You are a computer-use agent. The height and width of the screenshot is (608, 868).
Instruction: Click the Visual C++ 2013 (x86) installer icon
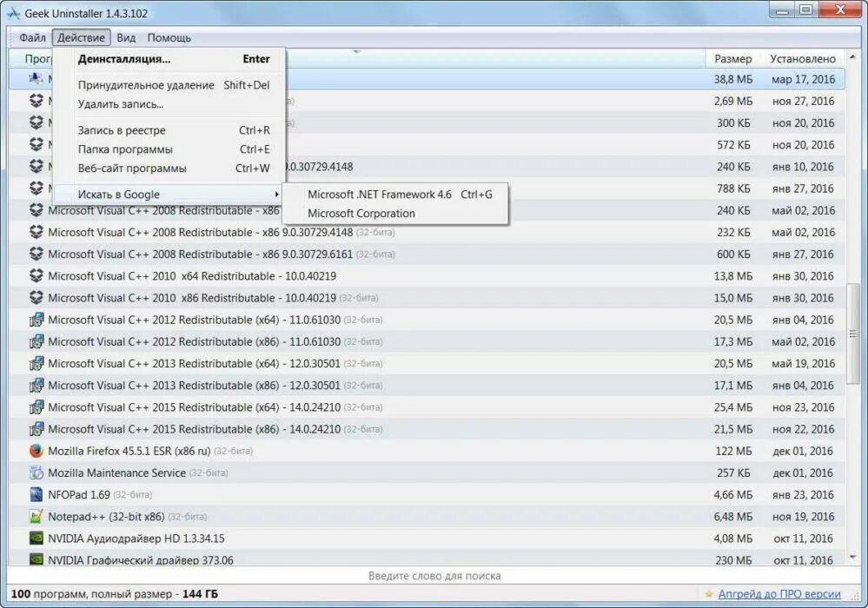(x=36, y=385)
